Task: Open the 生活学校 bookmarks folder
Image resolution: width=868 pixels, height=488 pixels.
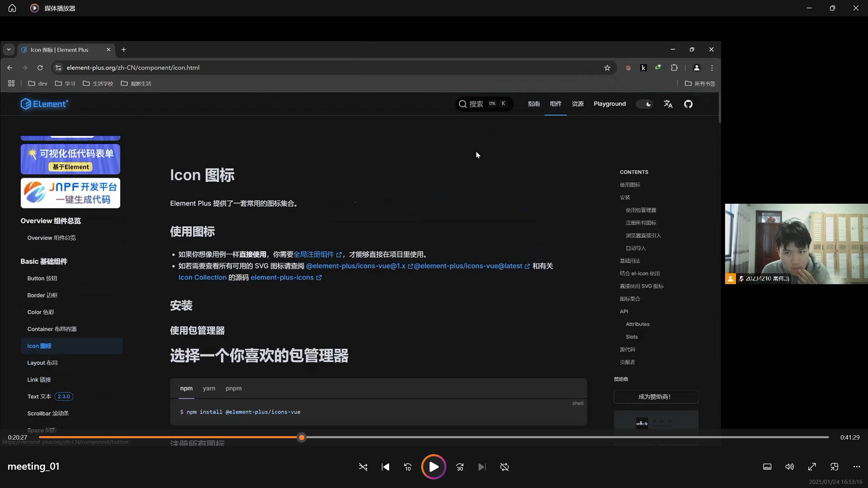Action: (98, 83)
